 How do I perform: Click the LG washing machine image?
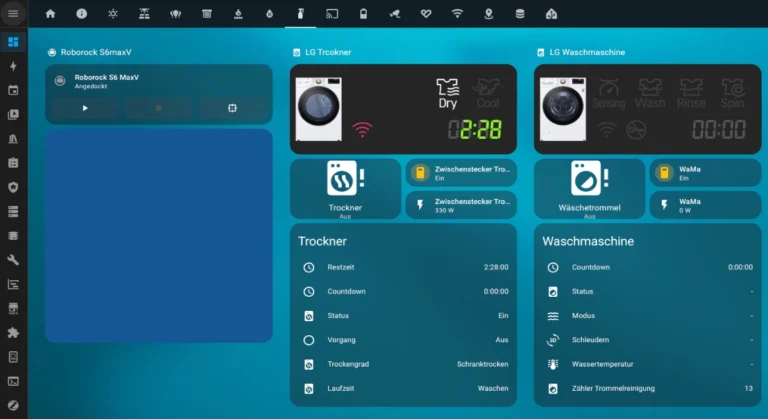[x=563, y=109]
